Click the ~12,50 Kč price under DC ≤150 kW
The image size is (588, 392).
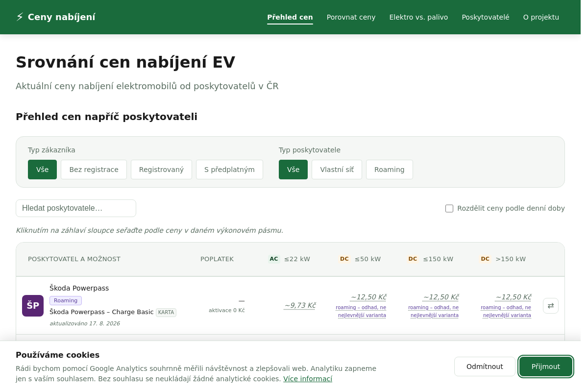point(441,297)
